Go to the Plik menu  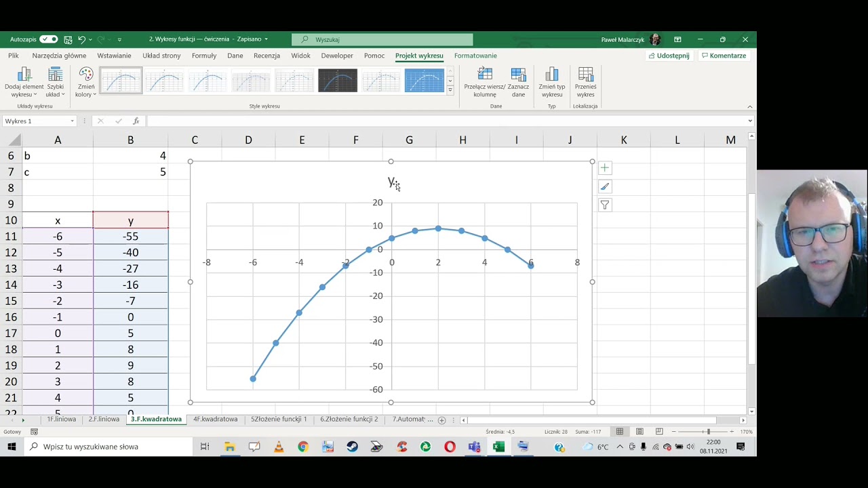(x=14, y=56)
